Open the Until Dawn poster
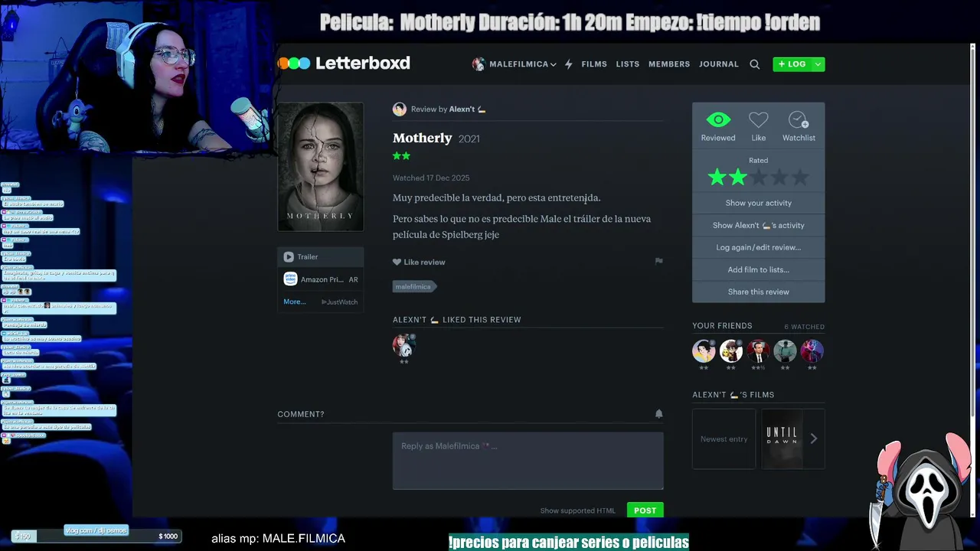This screenshot has width=980, height=551. click(x=782, y=439)
